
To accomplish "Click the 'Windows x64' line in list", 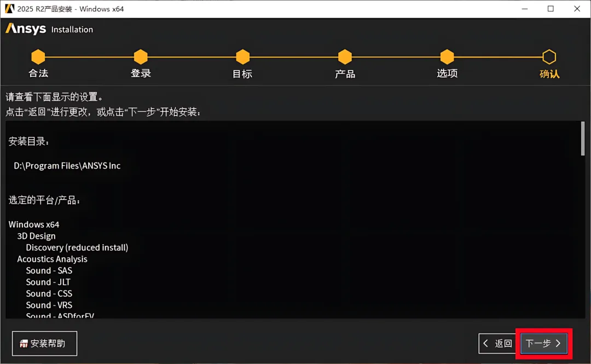I will click(x=34, y=224).
